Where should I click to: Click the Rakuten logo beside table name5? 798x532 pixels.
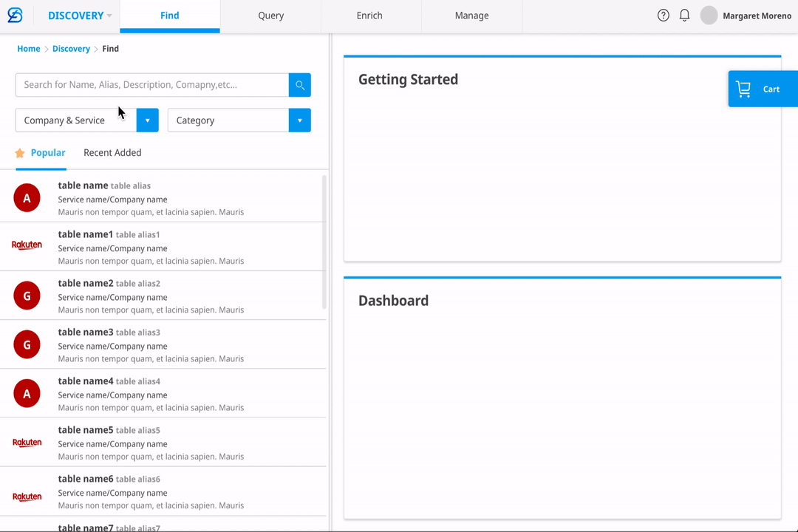click(x=27, y=443)
